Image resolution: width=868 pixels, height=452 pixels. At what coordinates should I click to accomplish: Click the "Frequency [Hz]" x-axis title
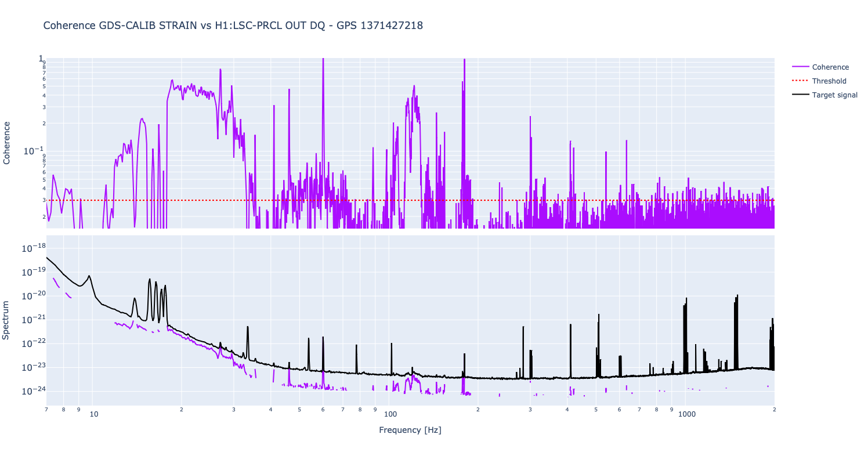click(x=410, y=430)
